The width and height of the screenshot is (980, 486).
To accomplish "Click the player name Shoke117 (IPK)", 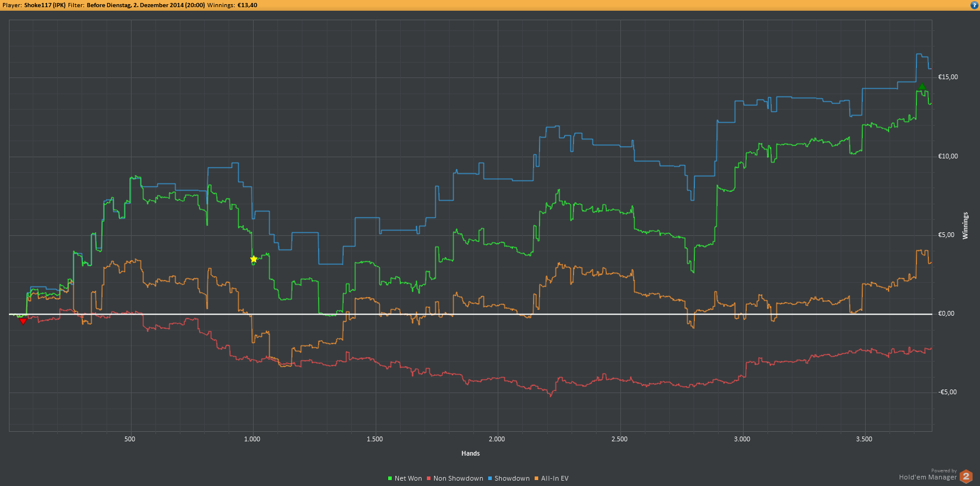I will [x=45, y=5].
